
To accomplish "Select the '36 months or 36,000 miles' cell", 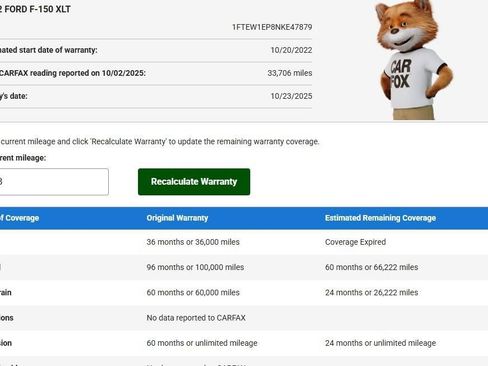I will [x=193, y=242].
